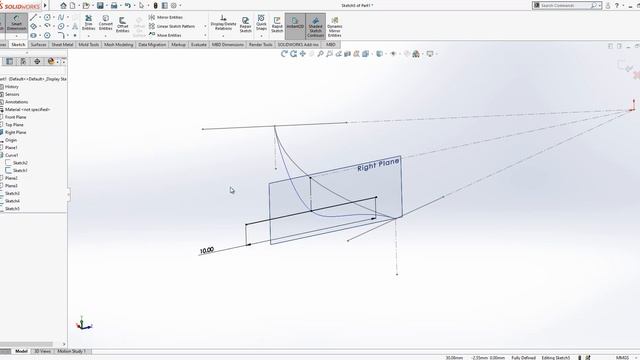Select the Spline sketch tool
640x360 pixels.
coord(61,17)
